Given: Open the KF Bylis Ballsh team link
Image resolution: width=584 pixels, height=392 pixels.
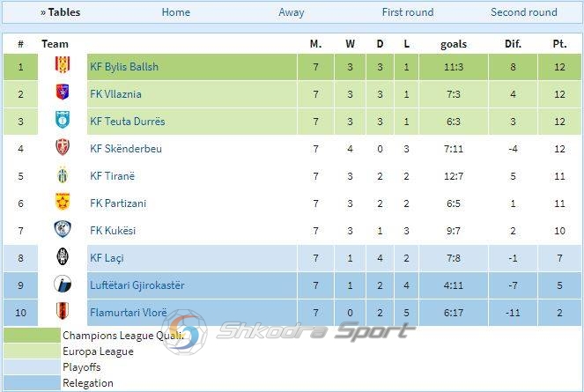Looking at the screenshot, I should pos(124,67).
